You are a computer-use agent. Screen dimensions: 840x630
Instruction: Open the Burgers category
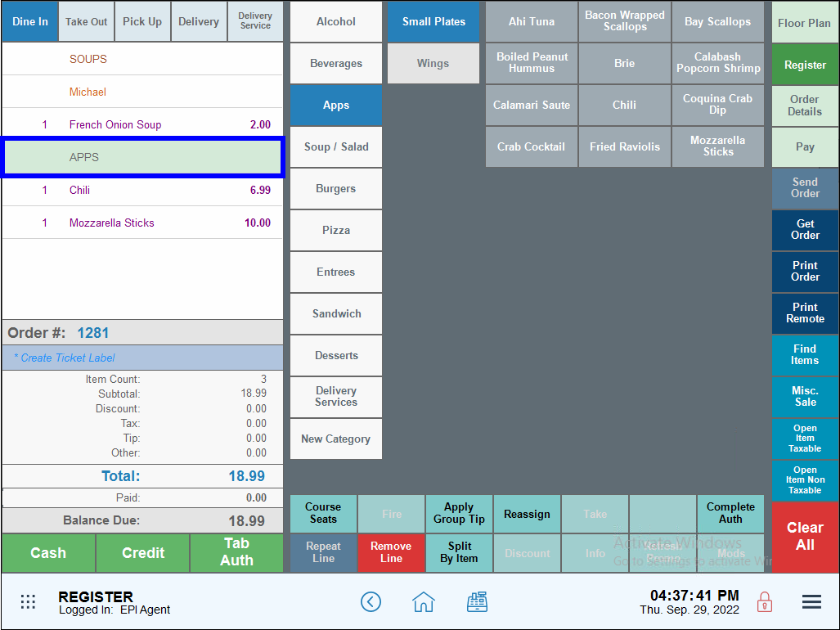(336, 188)
